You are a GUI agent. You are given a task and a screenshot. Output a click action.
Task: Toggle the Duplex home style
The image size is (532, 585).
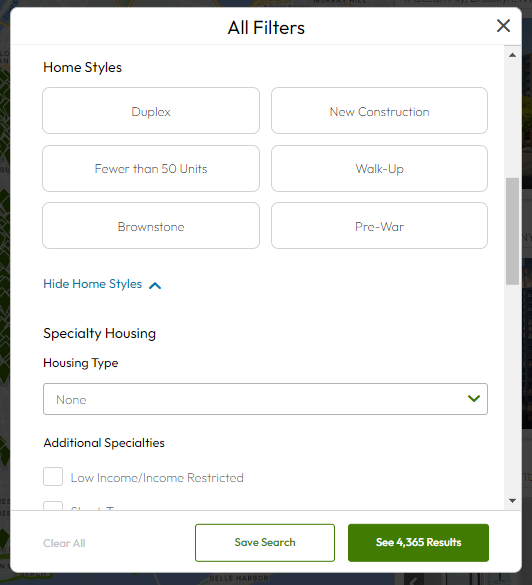[x=151, y=111]
